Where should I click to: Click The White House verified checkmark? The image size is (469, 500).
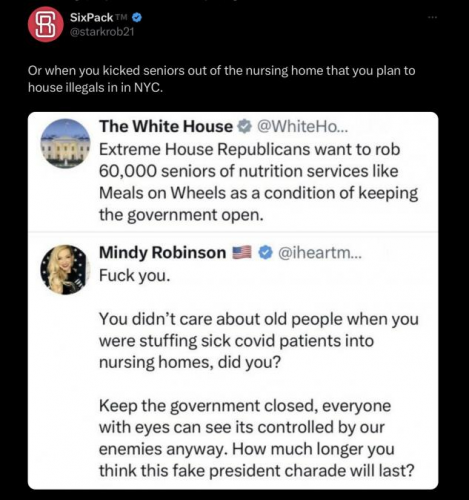(244, 127)
